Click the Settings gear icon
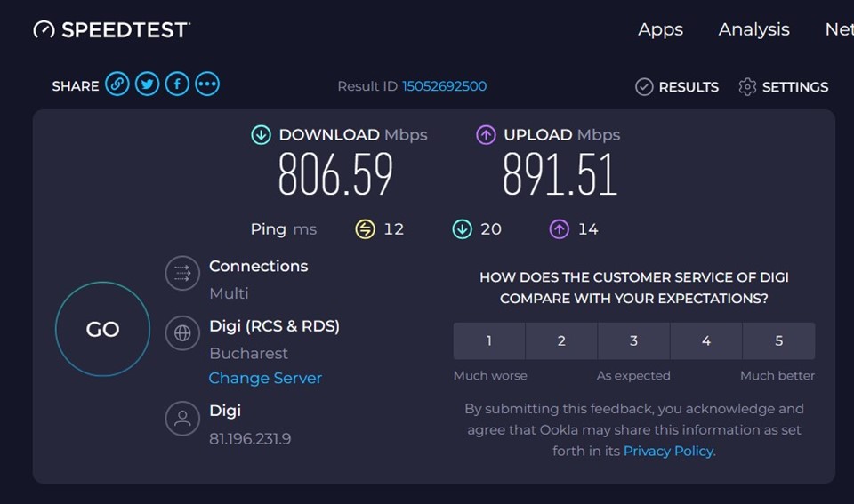This screenshot has height=504, width=854. [x=747, y=87]
